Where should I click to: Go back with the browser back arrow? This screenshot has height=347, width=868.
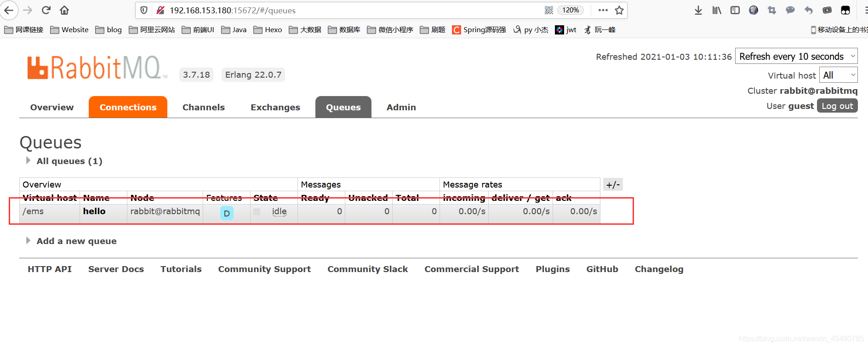tap(8, 10)
